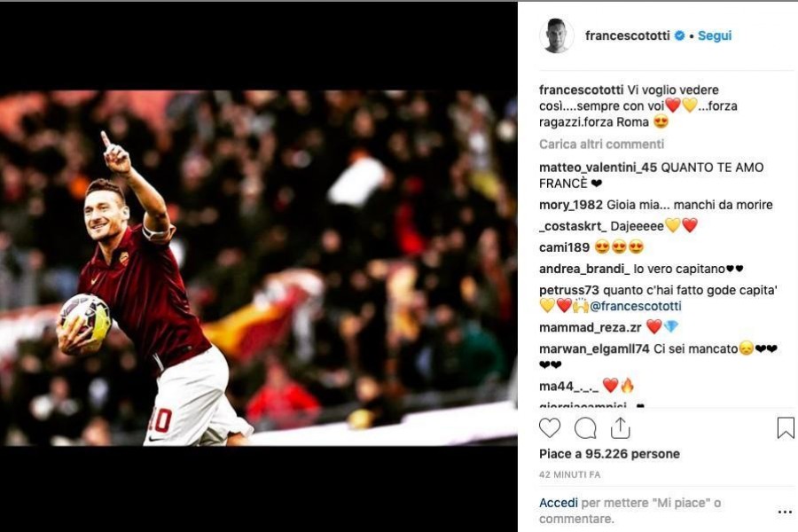The image size is (798, 532).
Task: Open the three-dots more options menu
Action: tap(785, 512)
